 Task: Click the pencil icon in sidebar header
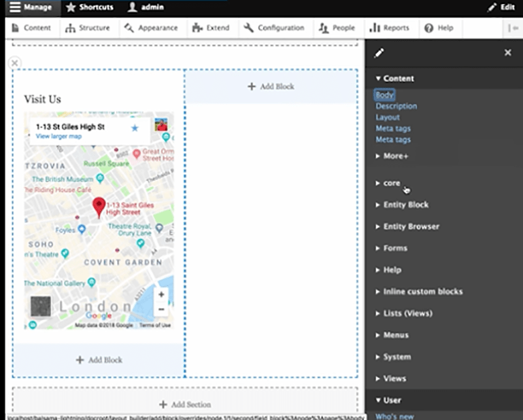(x=379, y=53)
